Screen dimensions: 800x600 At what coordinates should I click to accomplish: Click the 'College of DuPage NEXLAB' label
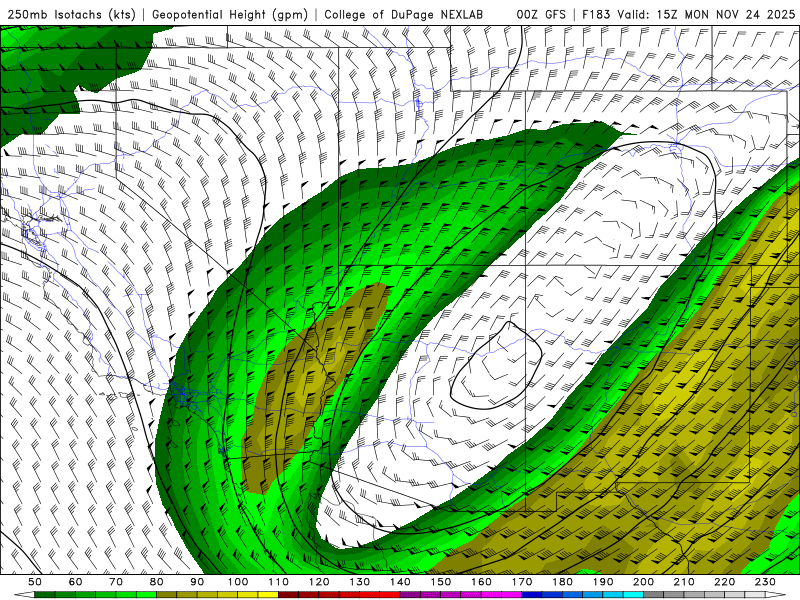click(404, 15)
